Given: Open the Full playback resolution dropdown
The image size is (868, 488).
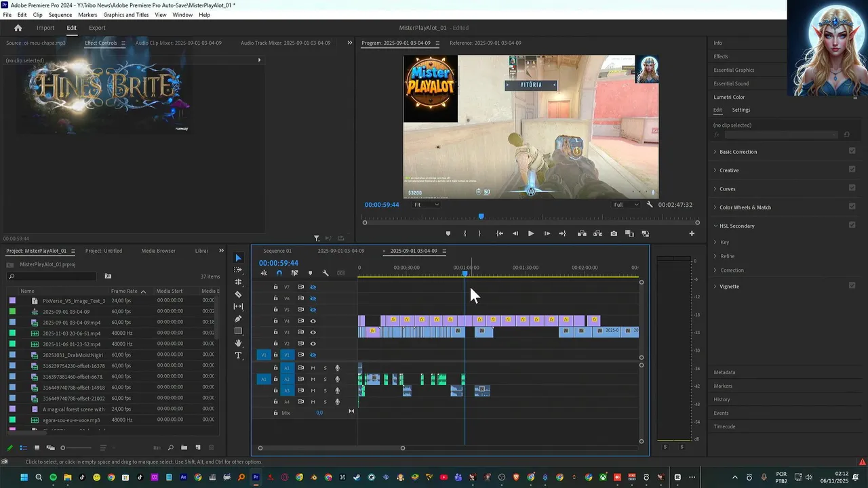Looking at the screenshot, I should [x=626, y=205].
